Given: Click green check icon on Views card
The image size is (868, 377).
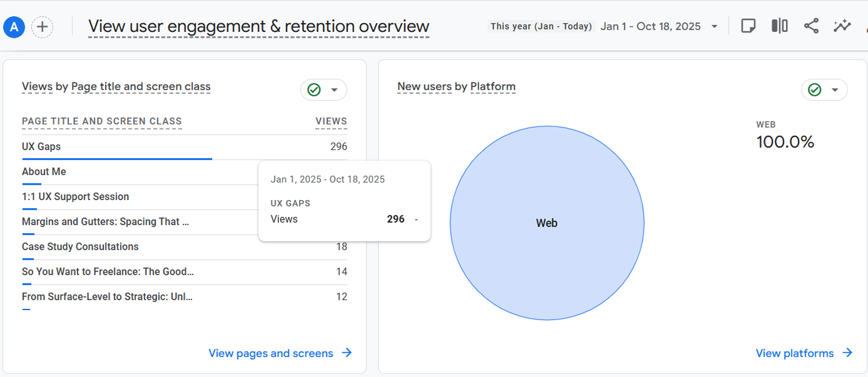Looking at the screenshot, I should coord(314,90).
